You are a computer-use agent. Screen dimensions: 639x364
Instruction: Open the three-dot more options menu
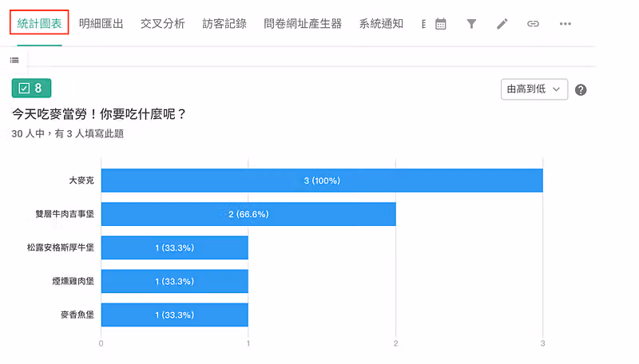[566, 24]
